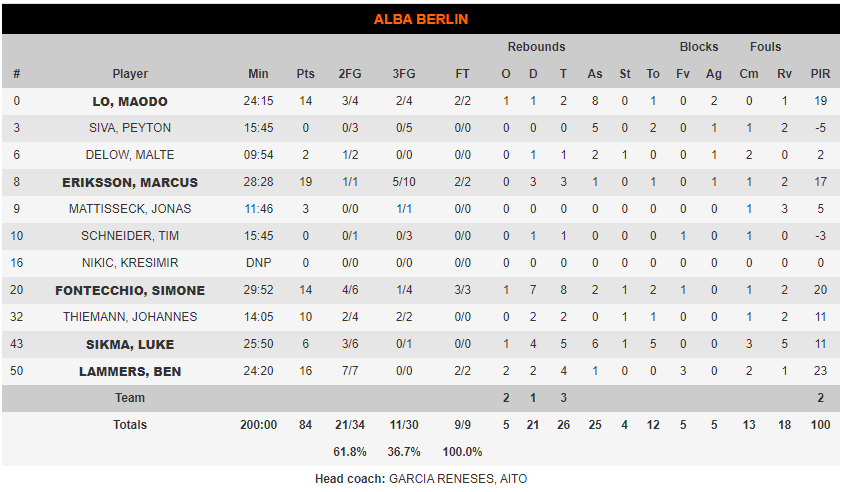Screen dimensions: 842x492
Task: Select DELOW, MALTE row name
Action: point(130,155)
